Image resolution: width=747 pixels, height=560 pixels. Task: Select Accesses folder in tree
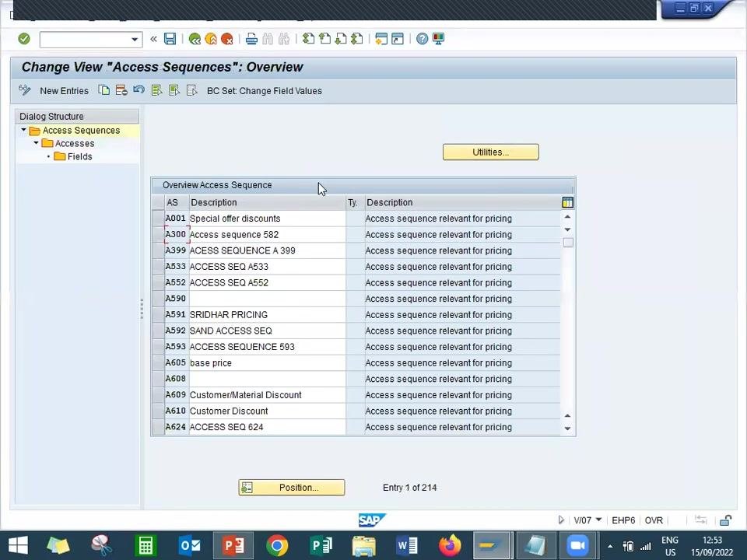(x=68, y=143)
